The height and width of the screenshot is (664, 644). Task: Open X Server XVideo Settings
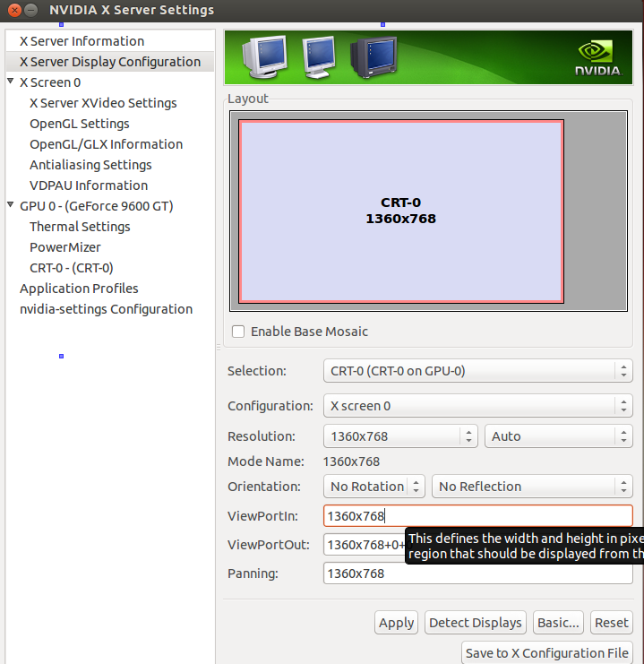103,103
